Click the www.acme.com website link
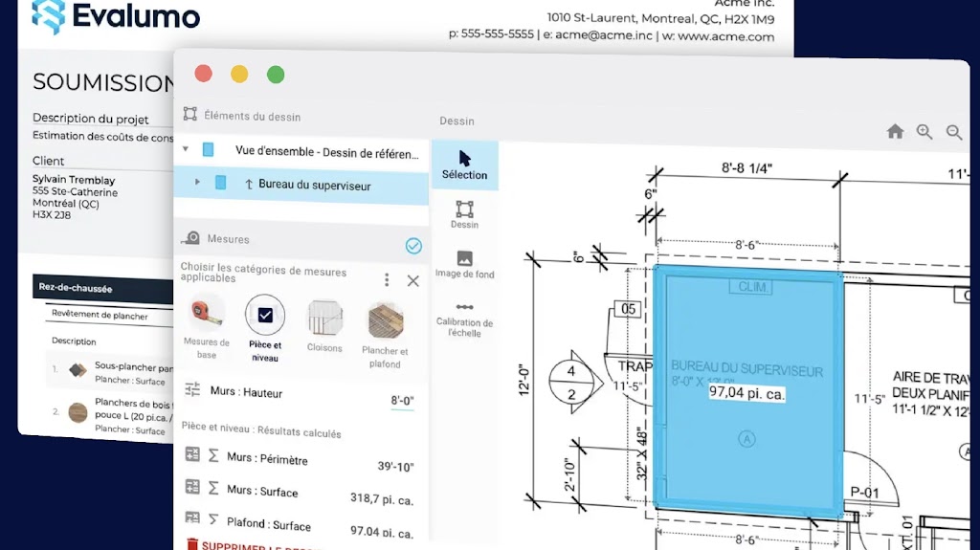980x550 pixels. point(725,36)
